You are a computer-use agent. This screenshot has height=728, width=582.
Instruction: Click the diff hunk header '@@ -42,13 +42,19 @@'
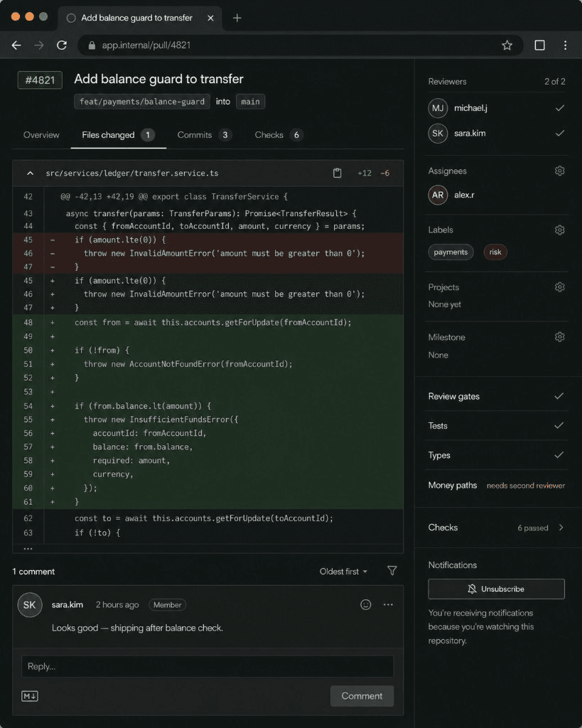[104, 197]
